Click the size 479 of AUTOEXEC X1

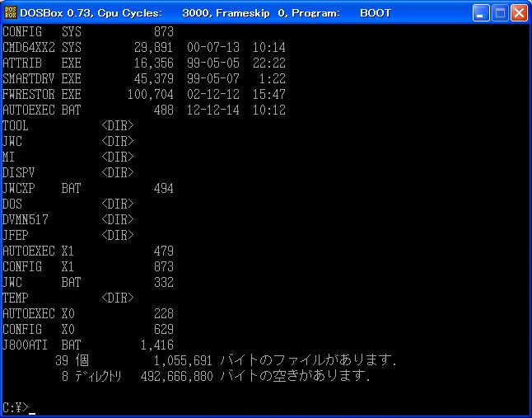(164, 251)
